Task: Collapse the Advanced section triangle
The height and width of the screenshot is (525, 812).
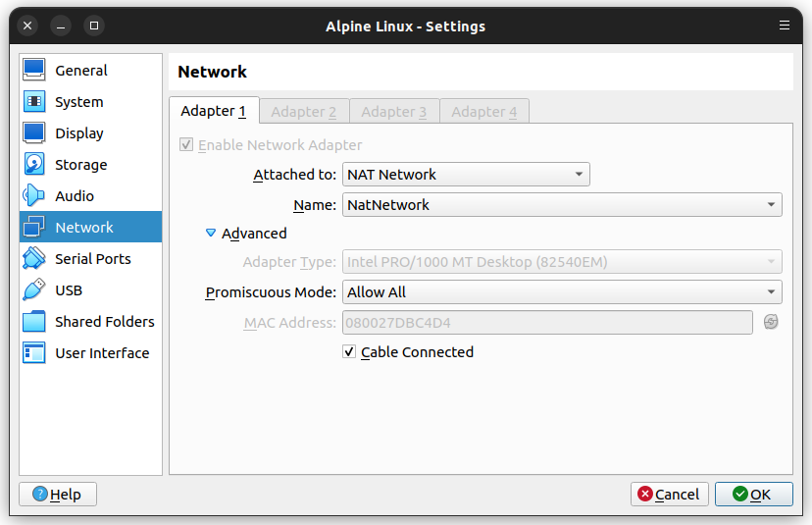Action: tap(211, 234)
